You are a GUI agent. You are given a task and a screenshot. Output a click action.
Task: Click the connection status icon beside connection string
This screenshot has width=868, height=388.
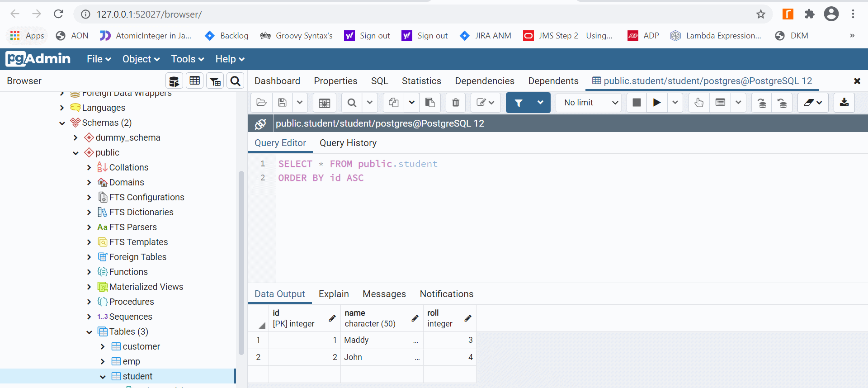[260, 123]
